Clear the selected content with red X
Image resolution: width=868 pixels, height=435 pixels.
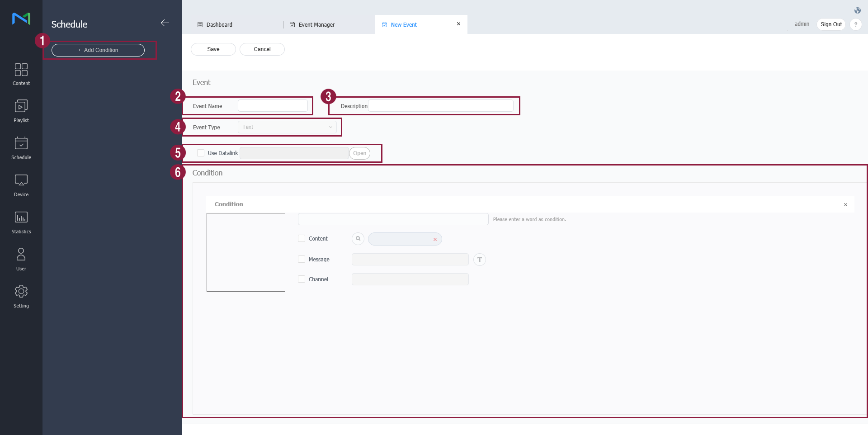(x=435, y=239)
